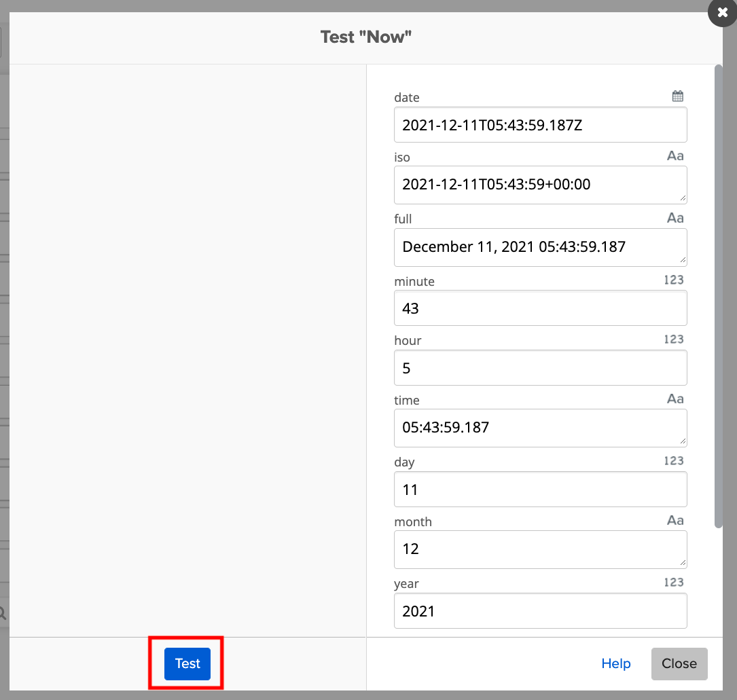
Task: Select the year field showing 2021
Action: [x=540, y=611]
